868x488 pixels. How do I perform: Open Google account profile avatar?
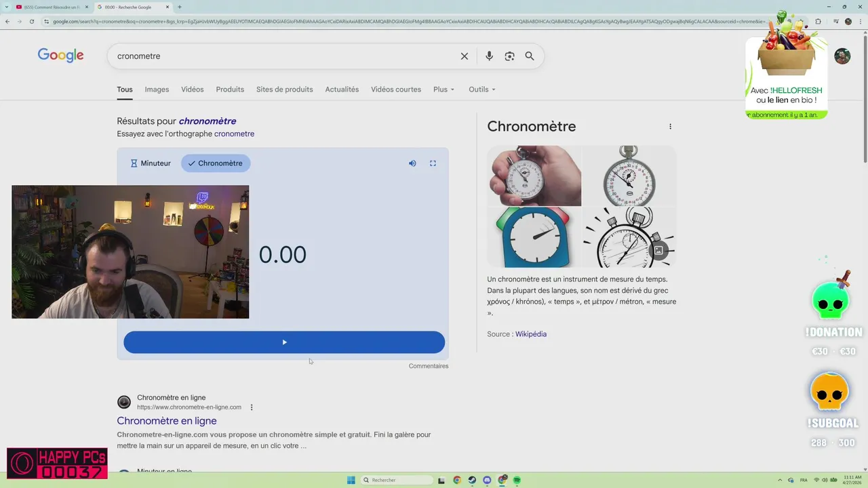tap(842, 56)
